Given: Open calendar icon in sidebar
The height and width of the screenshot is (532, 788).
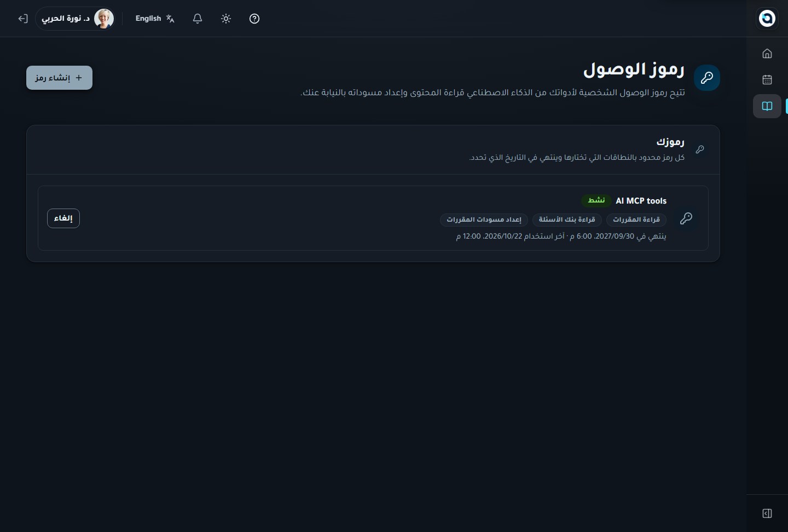Looking at the screenshot, I should pyautogui.click(x=767, y=80).
